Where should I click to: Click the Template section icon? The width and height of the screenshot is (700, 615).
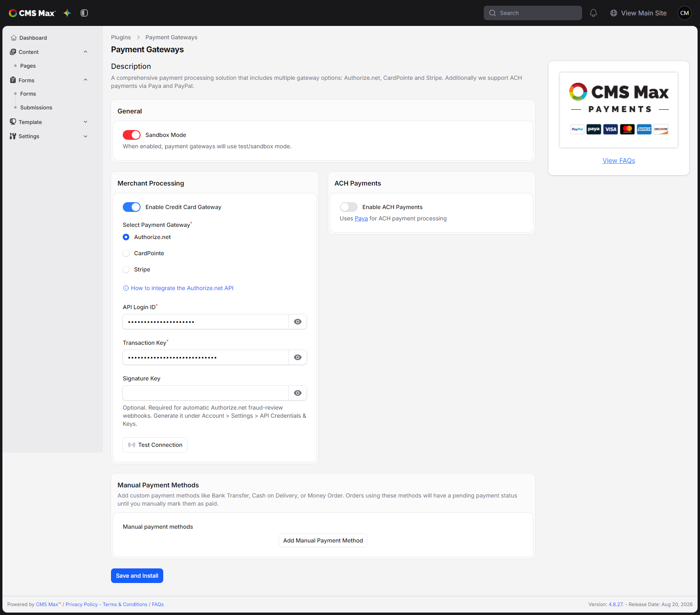pos(13,122)
